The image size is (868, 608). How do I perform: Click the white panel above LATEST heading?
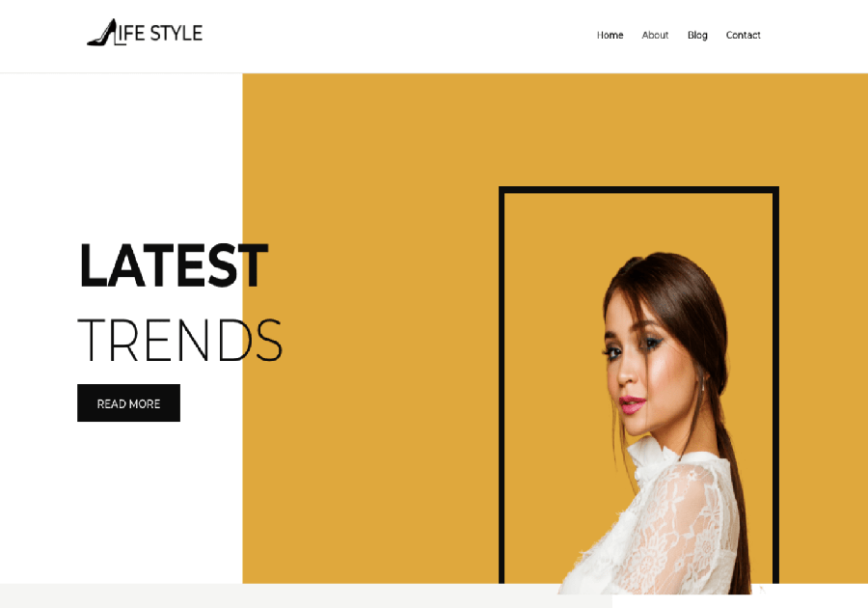click(x=122, y=155)
